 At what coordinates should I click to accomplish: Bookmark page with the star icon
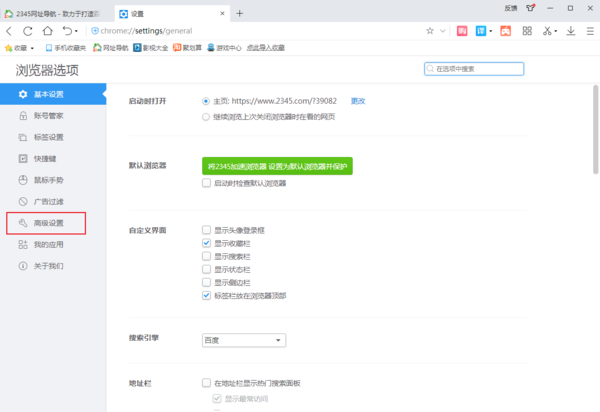click(x=430, y=31)
